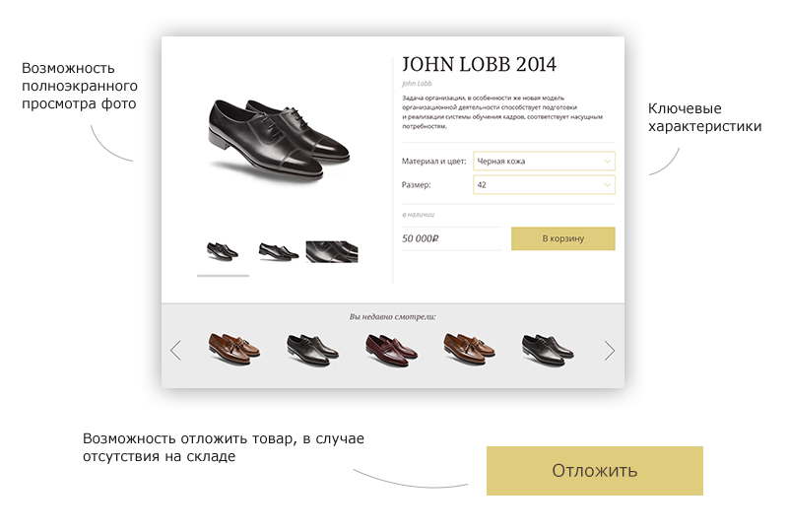Add the shoes with В корзину button

tap(562, 238)
